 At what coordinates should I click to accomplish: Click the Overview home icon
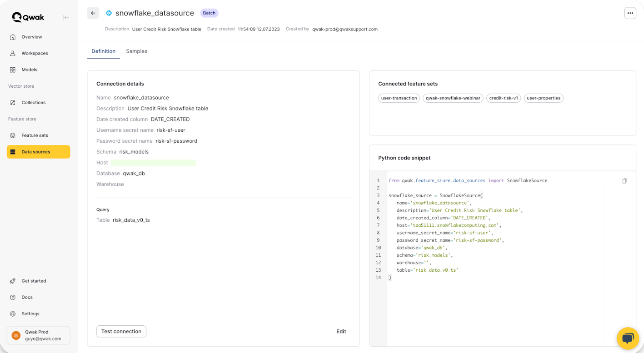13,37
